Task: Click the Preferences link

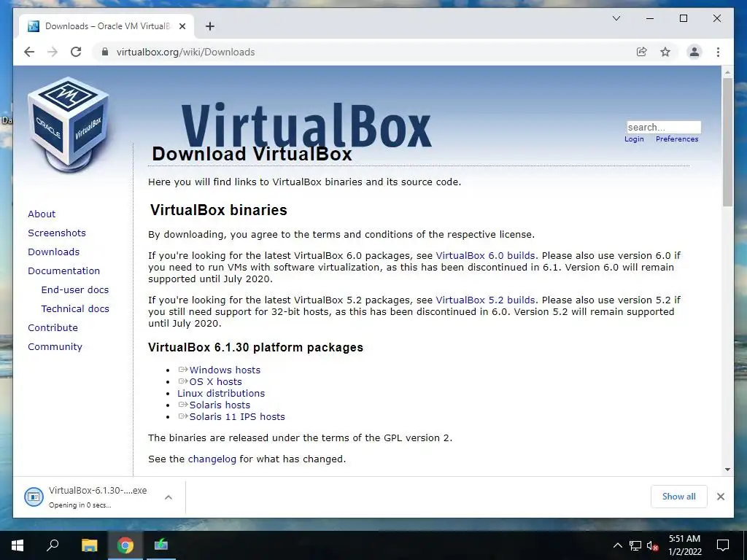Action: 677,139
